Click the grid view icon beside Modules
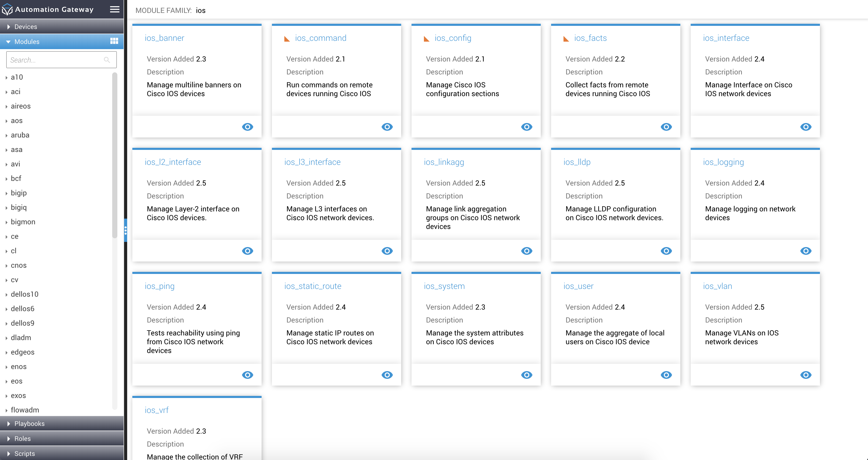Image resolution: width=868 pixels, height=460 pixels. click(114, 41)
